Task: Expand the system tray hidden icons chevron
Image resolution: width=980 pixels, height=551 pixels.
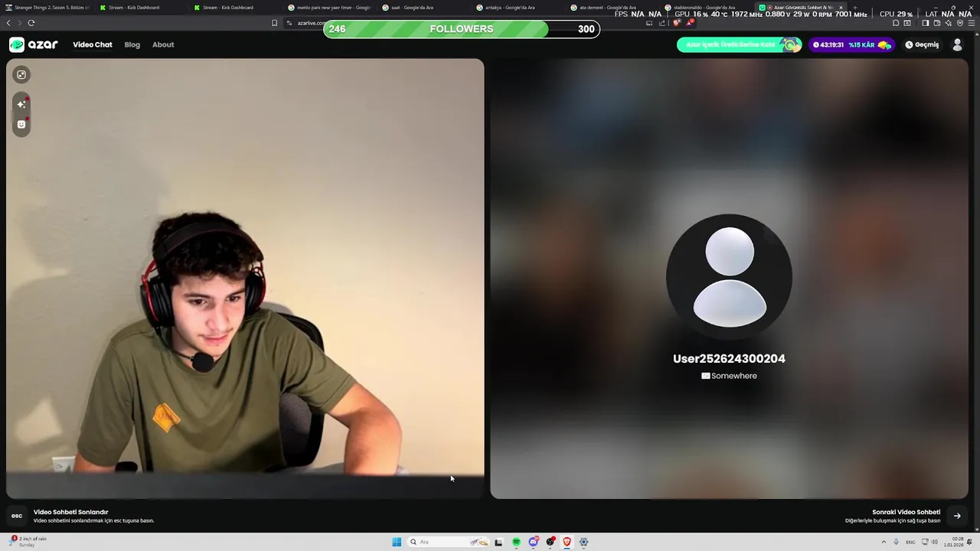Action: click(884, 542)
